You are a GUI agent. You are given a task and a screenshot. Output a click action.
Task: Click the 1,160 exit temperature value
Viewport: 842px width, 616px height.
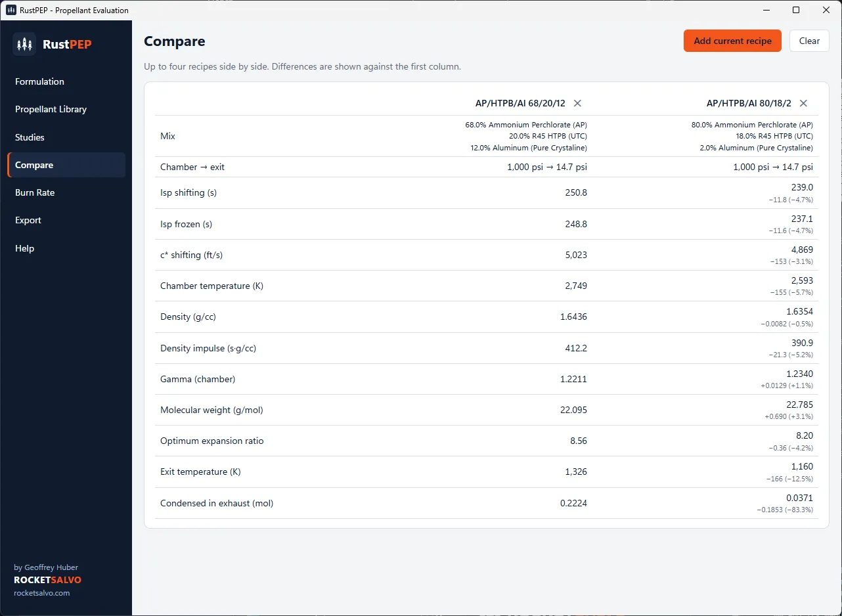pos(802,466)
